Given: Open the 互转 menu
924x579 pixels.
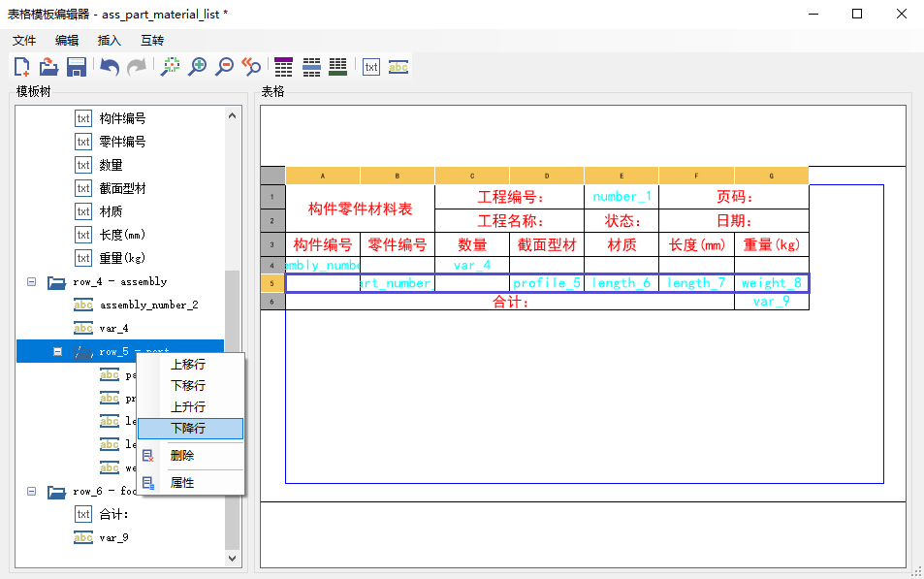Looking at the screenshot, I should [152, 40].
